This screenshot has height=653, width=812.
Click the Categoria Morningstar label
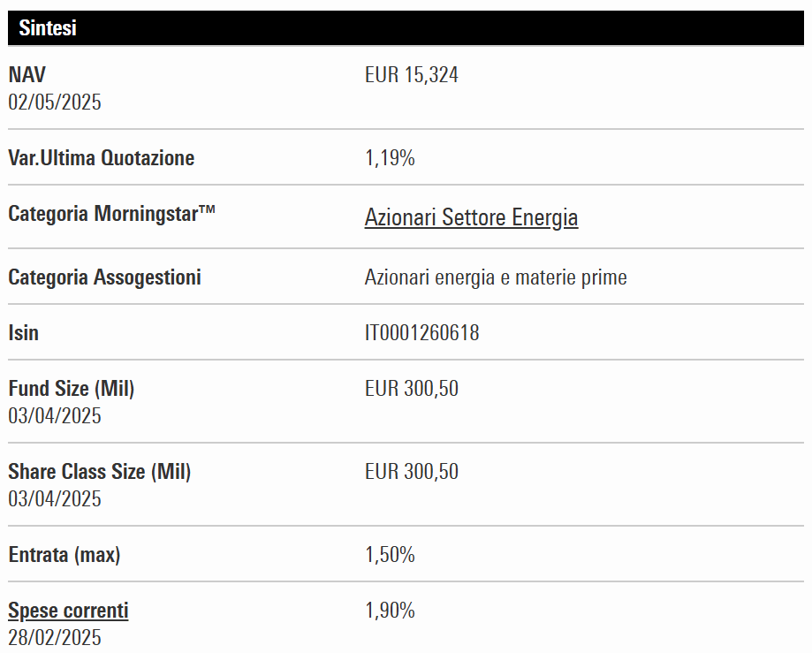coord(112,214)
